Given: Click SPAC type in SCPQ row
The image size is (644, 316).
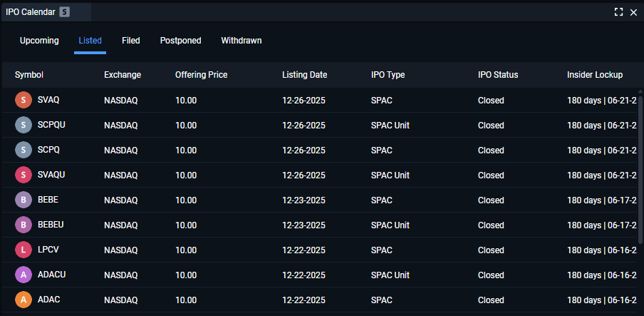Looking at the screenshot, I should pos(382,151).
